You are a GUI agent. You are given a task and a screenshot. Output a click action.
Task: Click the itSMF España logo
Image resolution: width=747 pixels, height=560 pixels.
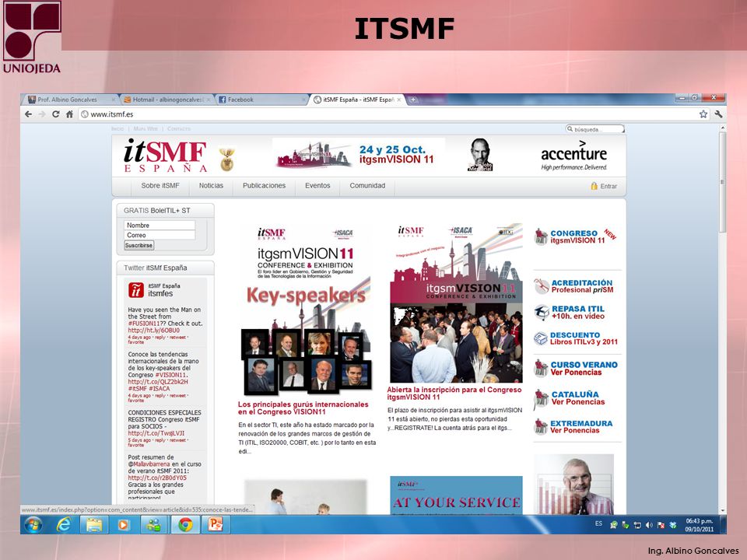(x=165, y=156)
